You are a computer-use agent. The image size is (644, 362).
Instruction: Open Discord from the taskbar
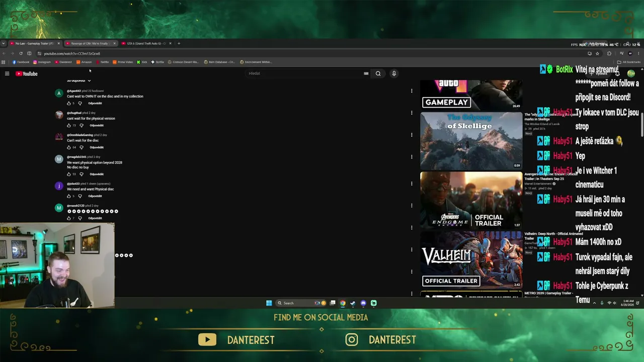tap(363, 303)
